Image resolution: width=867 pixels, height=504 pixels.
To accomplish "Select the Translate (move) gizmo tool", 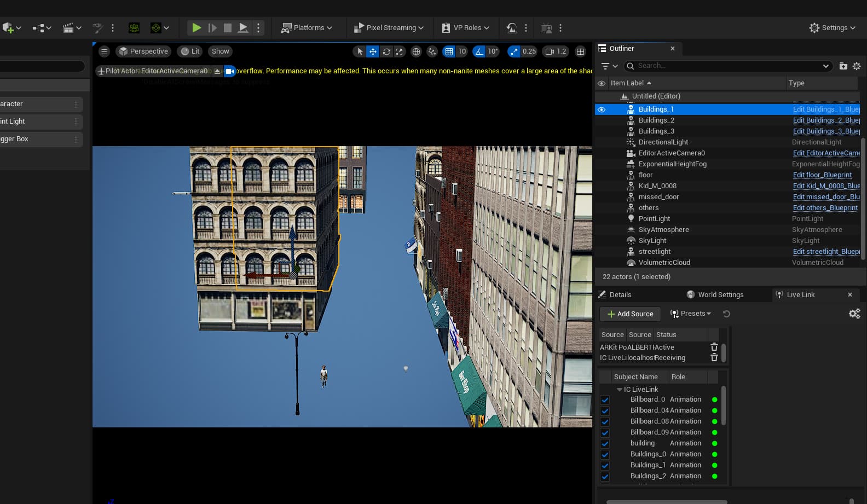I will click(x=373, y=51).
